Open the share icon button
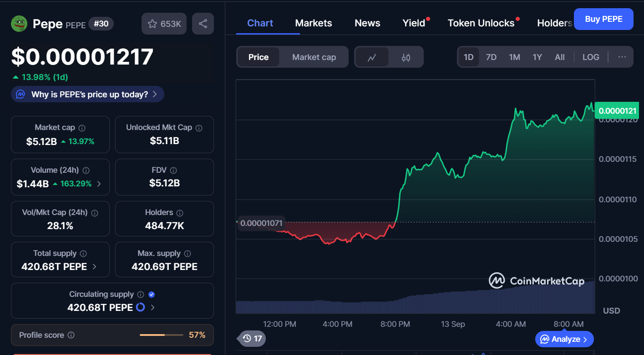The image size is (644, 355). pyautogui.click(x=203, y=24)
